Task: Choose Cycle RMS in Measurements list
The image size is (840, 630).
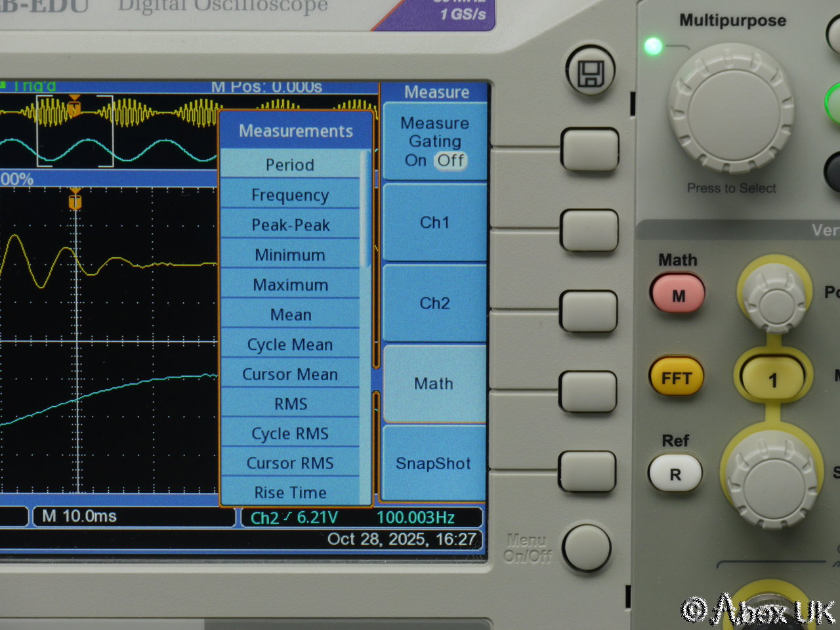Action: (x=290, y=434)
